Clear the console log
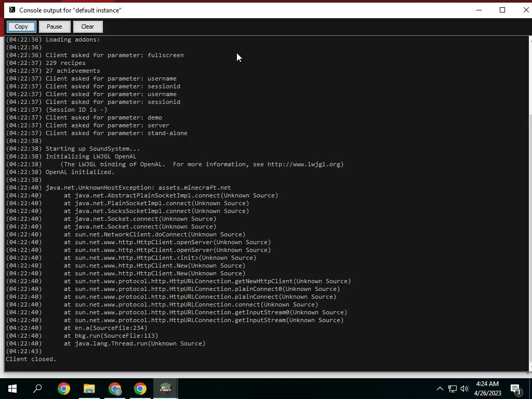The height and width of the screenshot is (399, 532). (x=87, y=26)
